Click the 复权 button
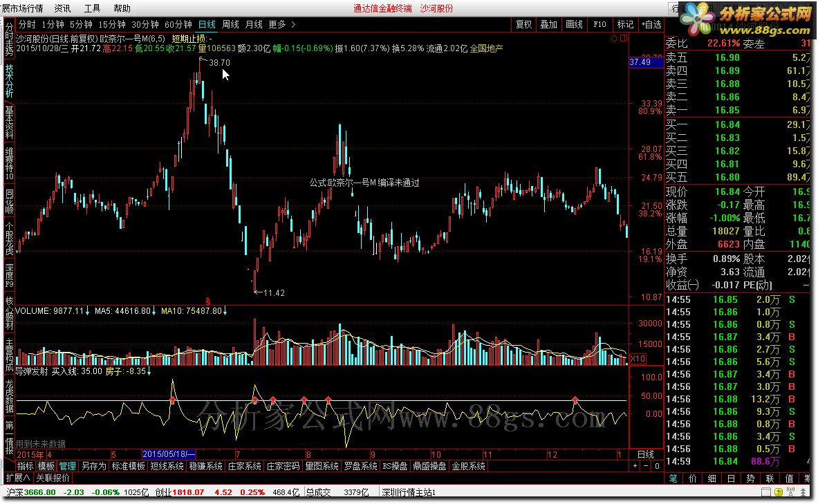Viewport: 818px width, 504px height. [523, 24]
